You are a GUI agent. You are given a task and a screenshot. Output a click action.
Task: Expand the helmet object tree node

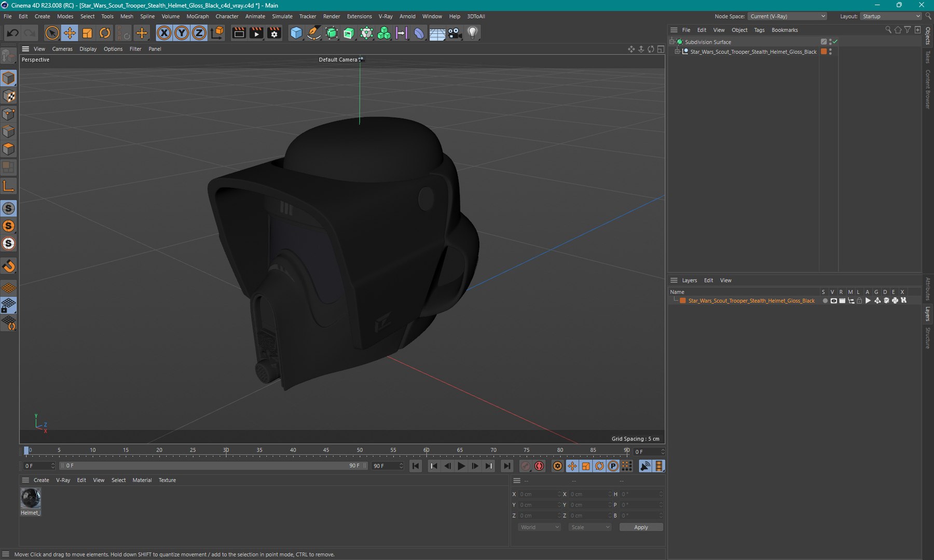tap(677, 52)
